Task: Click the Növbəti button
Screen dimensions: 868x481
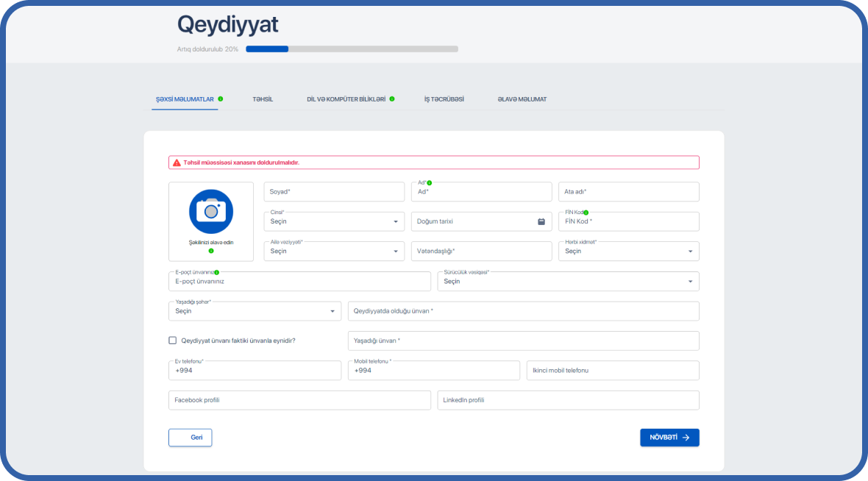Action: click(x=669, y=438)
